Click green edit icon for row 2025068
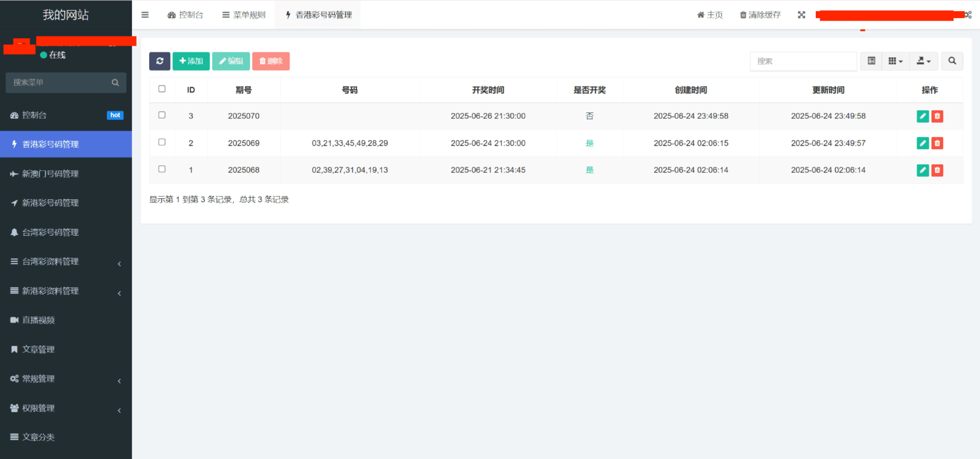 [923, 170]
